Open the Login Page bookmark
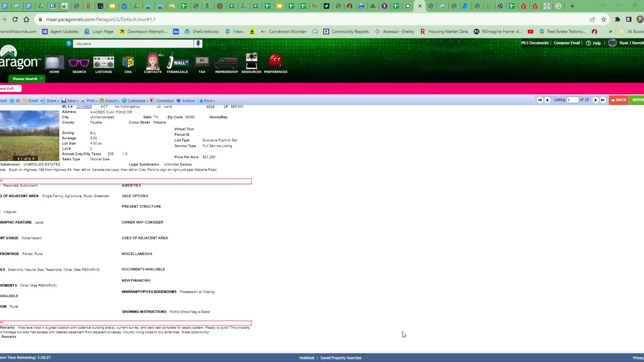The image size is (644, 362). [99, 31]
